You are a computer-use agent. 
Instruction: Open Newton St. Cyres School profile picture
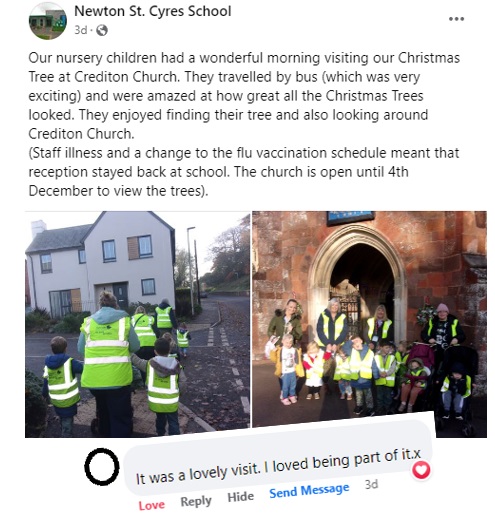click(x=48, y=21)
